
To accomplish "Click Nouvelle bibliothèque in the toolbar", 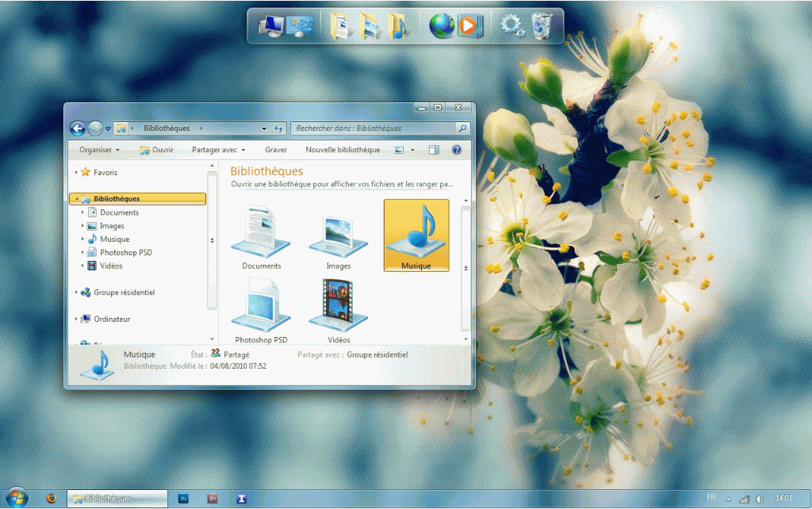I will click(343, 150).
